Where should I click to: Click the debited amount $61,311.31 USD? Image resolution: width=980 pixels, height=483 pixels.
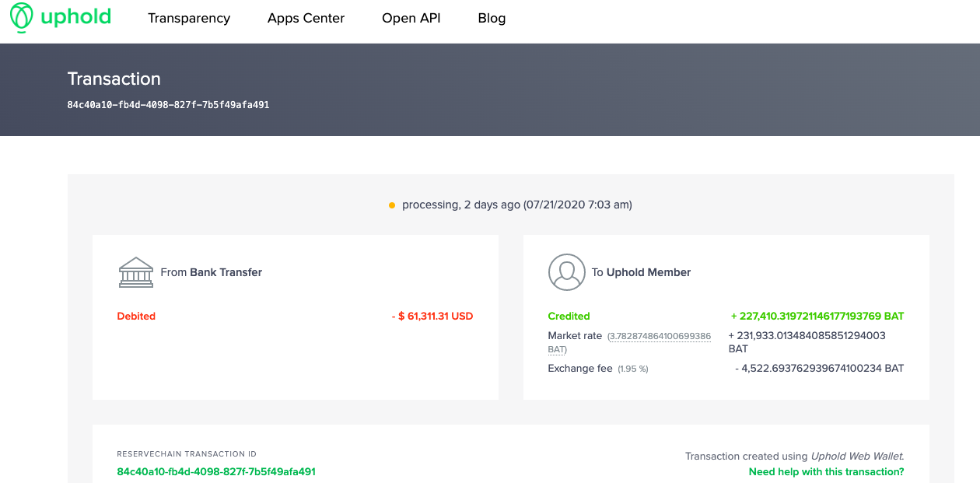click(x=432, y=316)
